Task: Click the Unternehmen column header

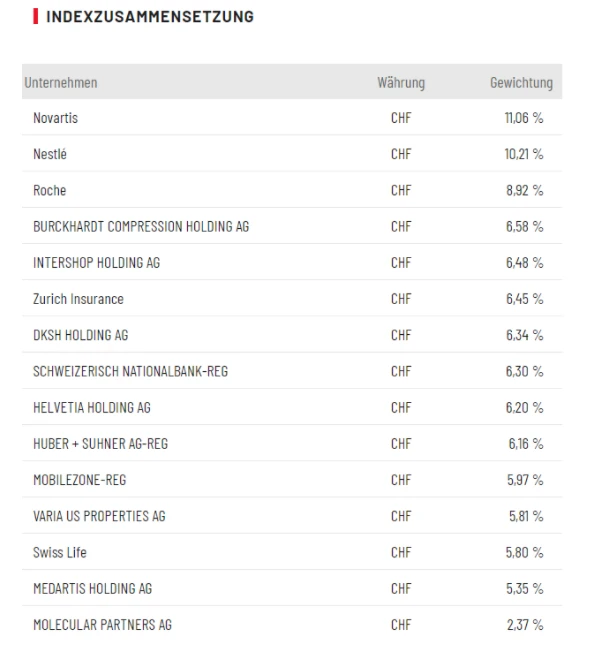Action: (61, 83)
